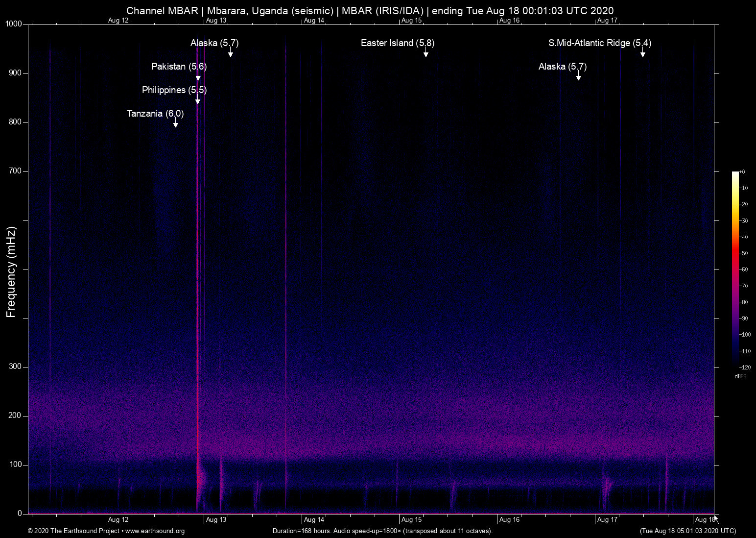This screenshot has height=538, width=756.
Task: Click the Aug 16 label on top axis
Action: point(509,21)
